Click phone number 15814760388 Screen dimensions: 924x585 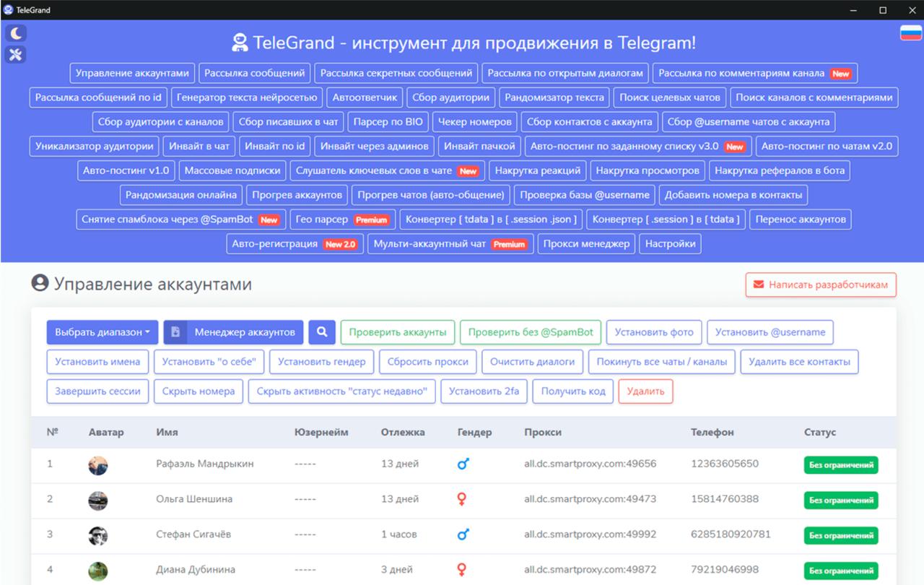725,499
